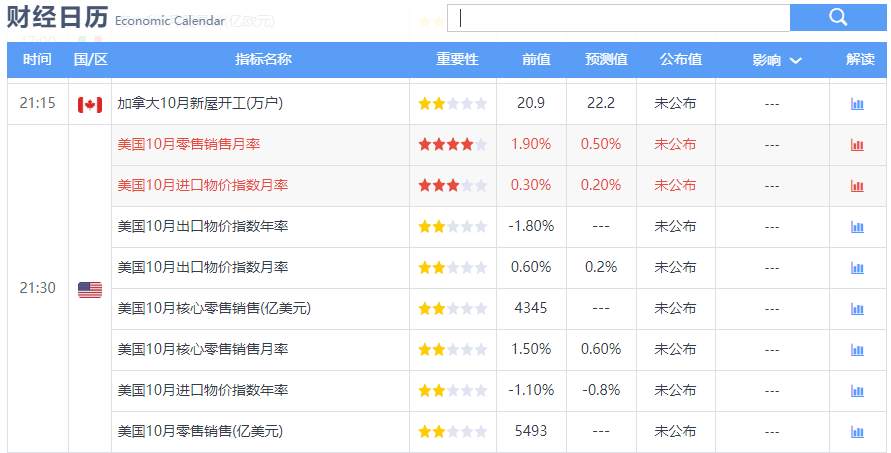Image resolution: width=891 pixels, height=453 pixels.
Task: Open 美国10月零售销售月率 indicator
Action: pyautogui.click(x=189, y=144)
